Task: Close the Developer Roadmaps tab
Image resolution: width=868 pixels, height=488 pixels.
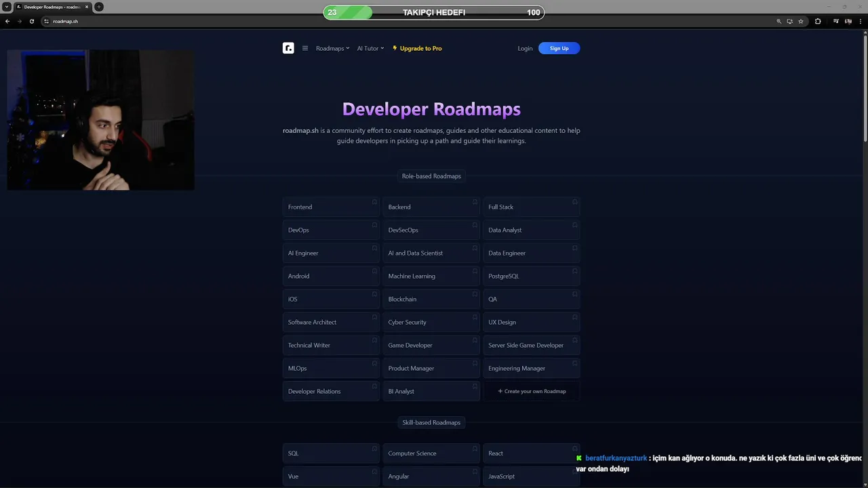Action: point(87,7)
